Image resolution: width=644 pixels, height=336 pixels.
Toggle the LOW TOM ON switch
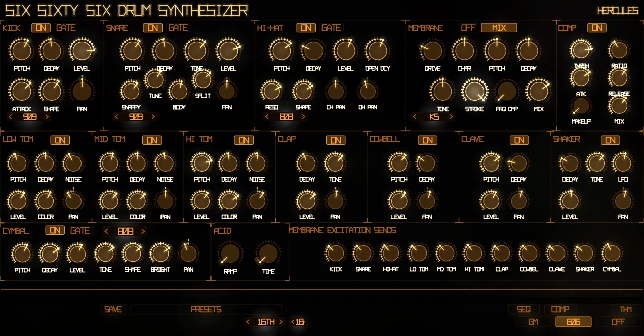(60, 140)
